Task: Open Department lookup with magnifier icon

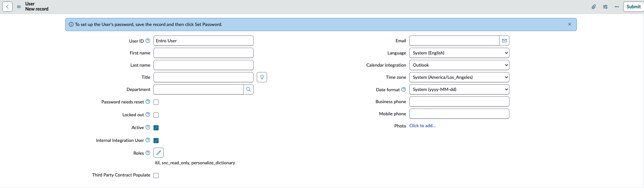Action: [248, 89]
